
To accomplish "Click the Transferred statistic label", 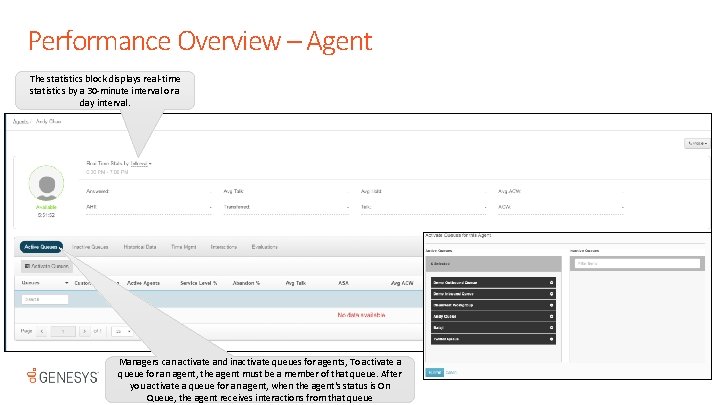I will (237, 207).
